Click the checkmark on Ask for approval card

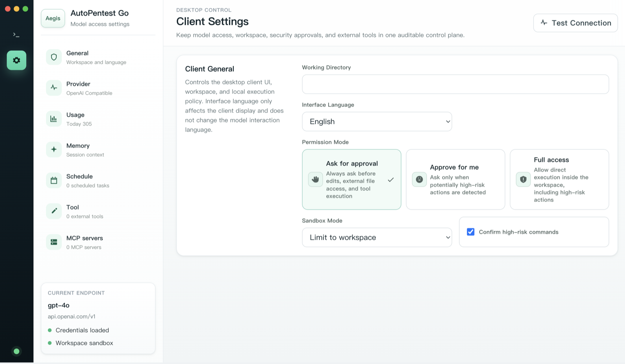[x=391, y=180]
